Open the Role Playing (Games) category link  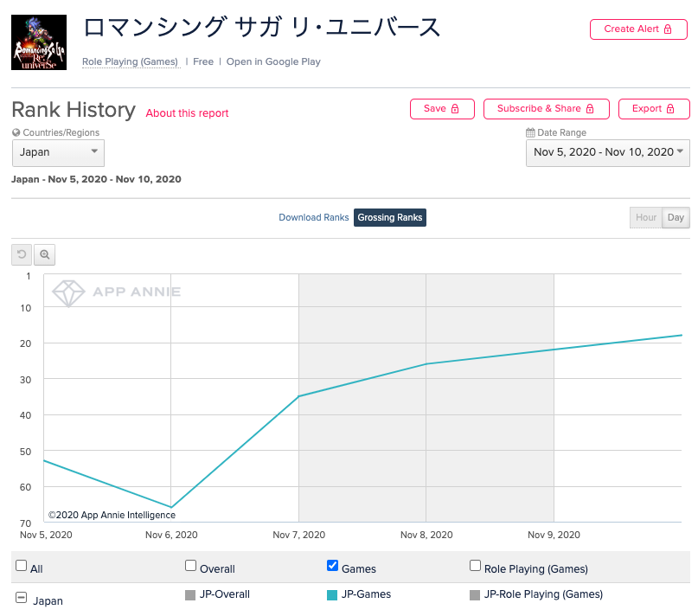pos(130,61)
